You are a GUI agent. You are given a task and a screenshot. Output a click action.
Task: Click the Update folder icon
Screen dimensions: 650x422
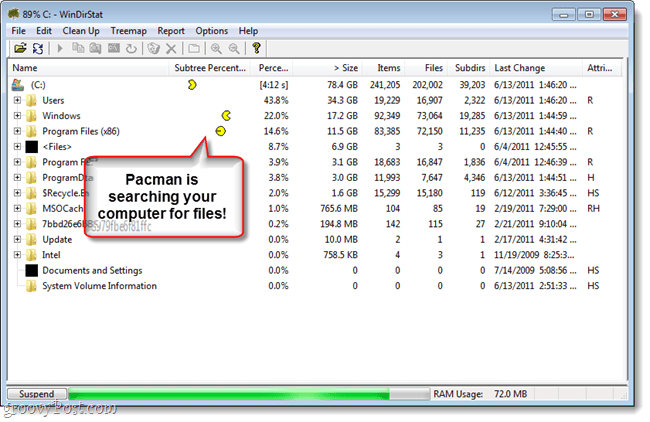tap(32, 240)
